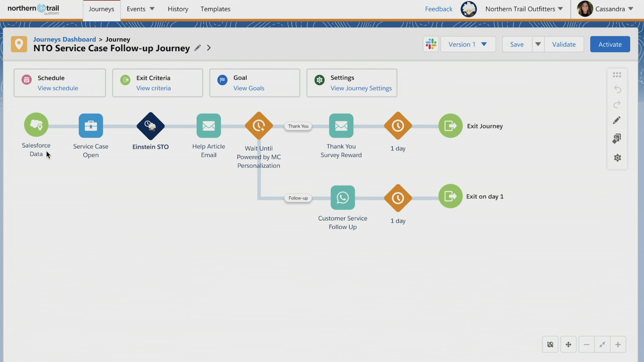The height and width of the screenshot is (362, 644).
Task: Open the Feedback link
Action: coord(439,9)
